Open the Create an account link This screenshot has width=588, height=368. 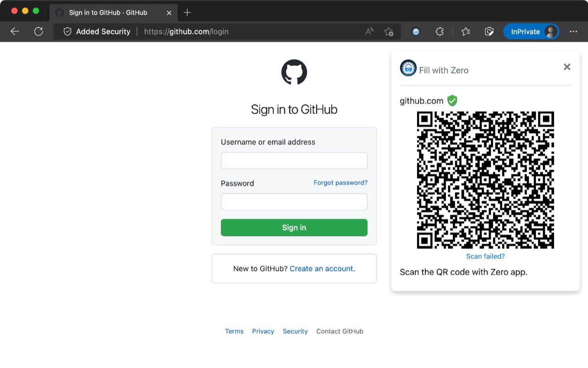[321, 269]
